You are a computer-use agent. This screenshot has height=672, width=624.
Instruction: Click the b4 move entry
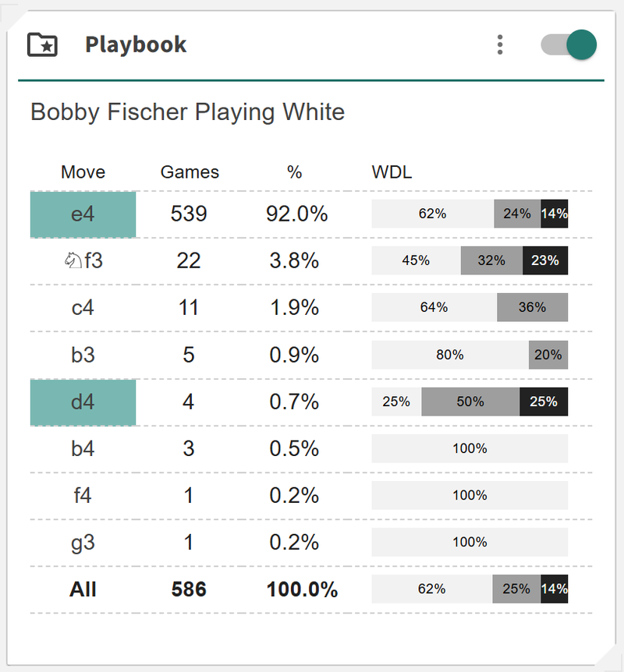click(83, 449)
